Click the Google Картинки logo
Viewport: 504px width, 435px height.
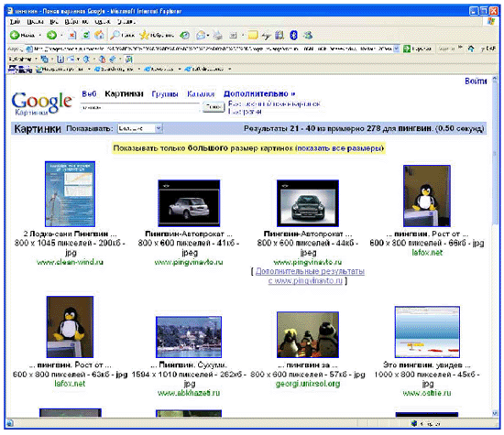coord(42,103)
